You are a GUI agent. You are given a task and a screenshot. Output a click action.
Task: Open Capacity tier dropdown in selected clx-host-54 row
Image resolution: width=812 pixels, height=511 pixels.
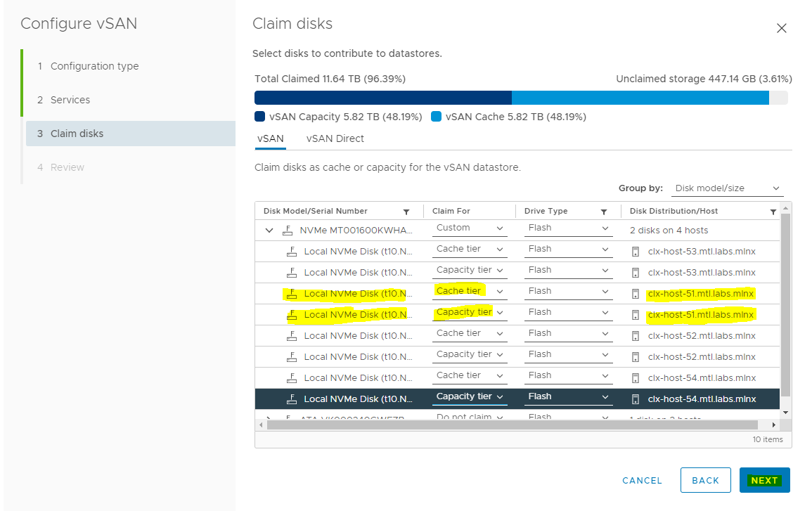pyautogui.click(x=470, y=397)
